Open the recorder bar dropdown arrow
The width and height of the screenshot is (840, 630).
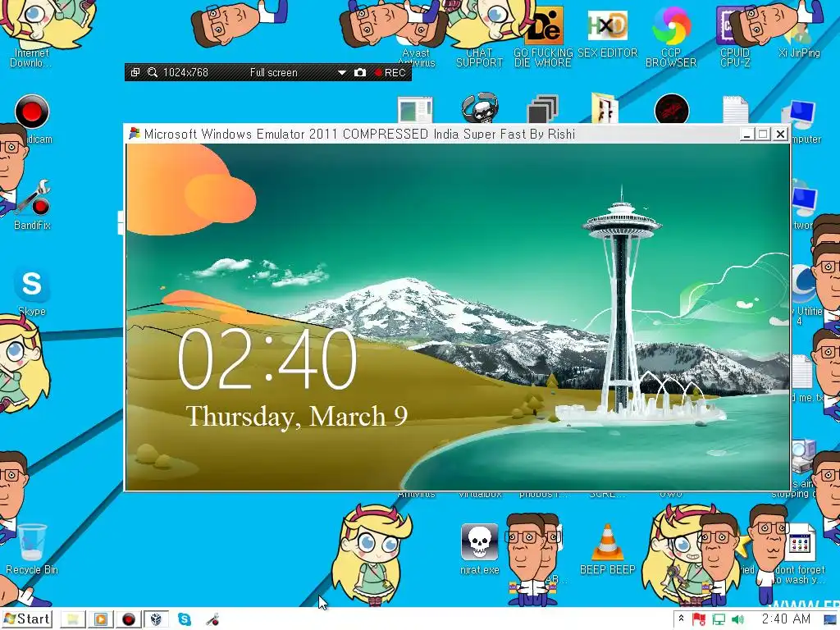pyautogui.click(x=342, y=73)
